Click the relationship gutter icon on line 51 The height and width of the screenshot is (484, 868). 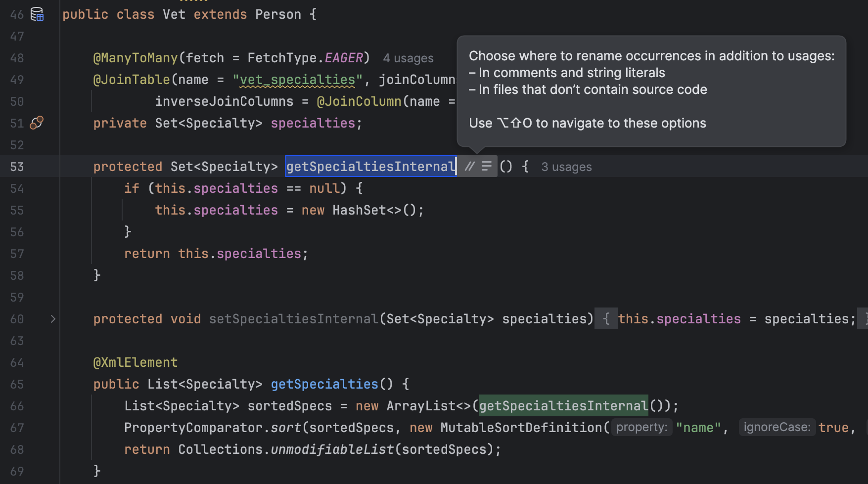coord(37,123)
